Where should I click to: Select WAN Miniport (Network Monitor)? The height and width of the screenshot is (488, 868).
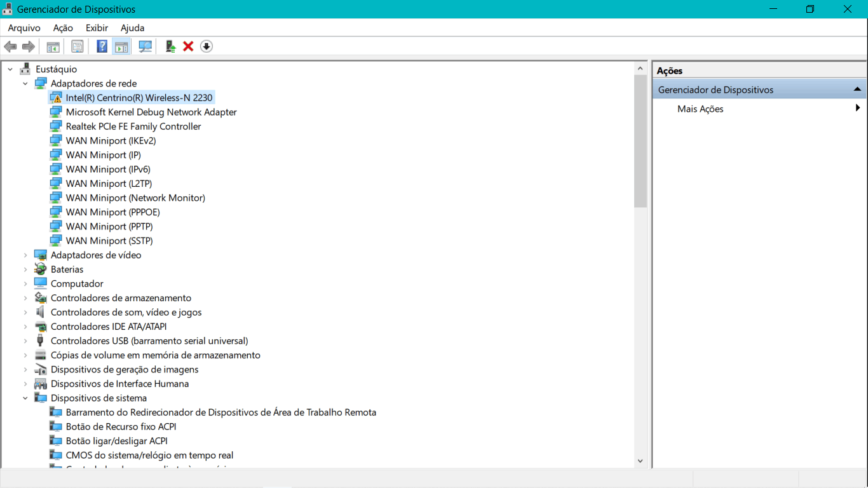coord(135,198)
